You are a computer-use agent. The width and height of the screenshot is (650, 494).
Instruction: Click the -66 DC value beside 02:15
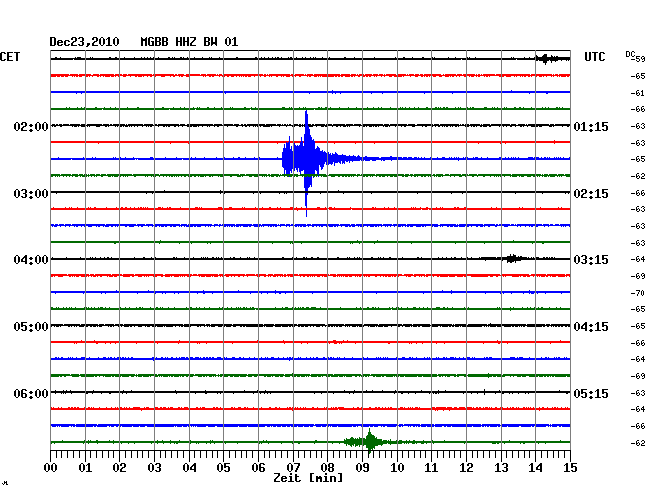(x=638, y=193)
